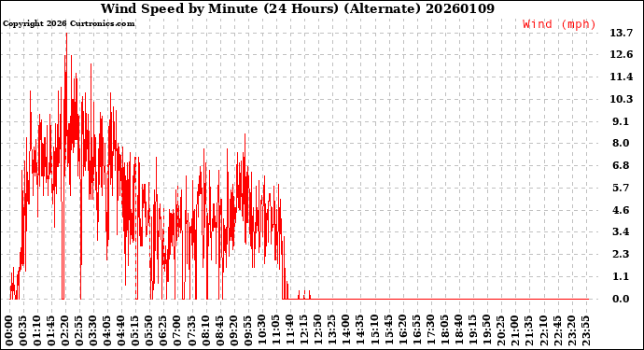644x350 pixels.
Task: Click the 07:35 time axis label
Action: pos(191,331)
